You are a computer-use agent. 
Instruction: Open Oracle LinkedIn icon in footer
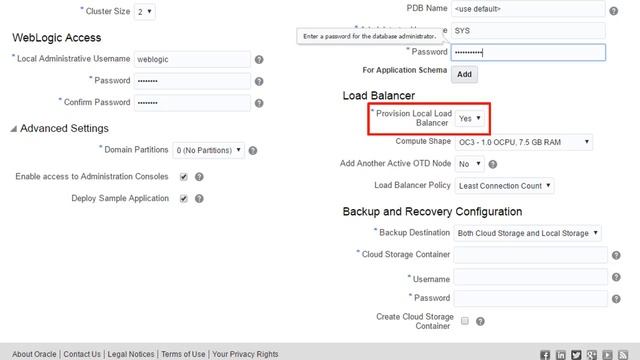(560, 355)
